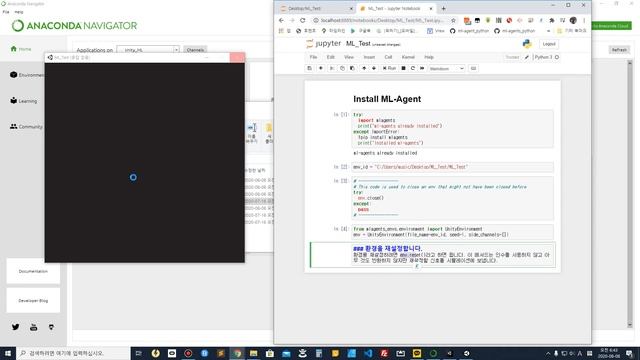Open the Anaconda Navigator File menu
Screen dimensions: 640x360
(x=6, y=12)
